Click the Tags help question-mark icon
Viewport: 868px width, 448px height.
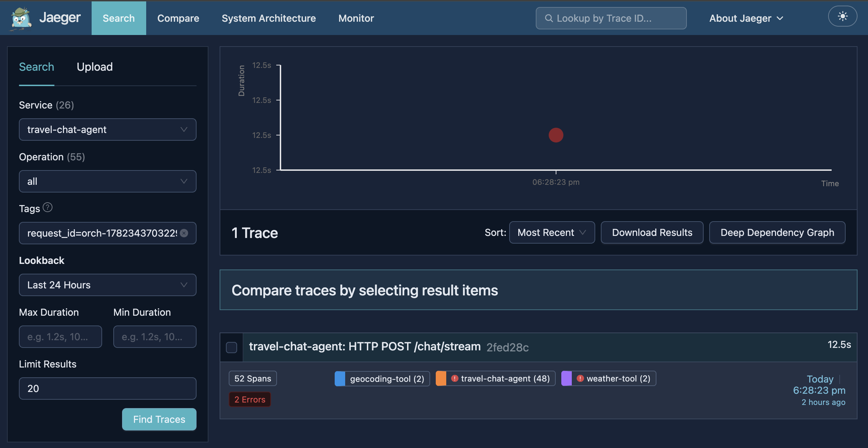(x=48, y=208)
